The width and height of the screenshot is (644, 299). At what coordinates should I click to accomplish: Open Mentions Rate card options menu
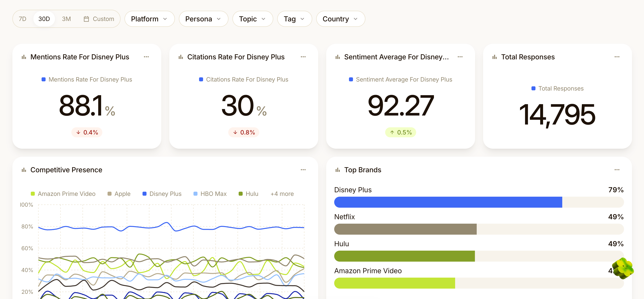146,57
